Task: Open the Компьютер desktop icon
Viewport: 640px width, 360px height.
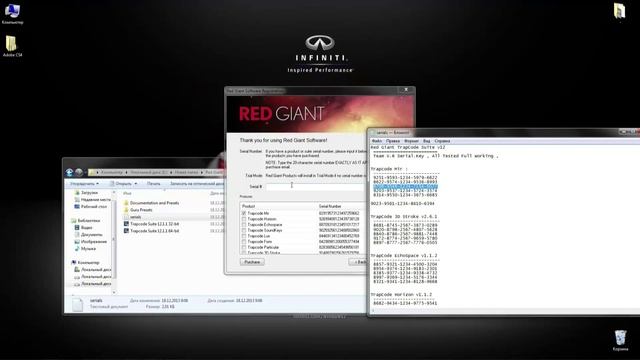Action: pyautogui.click(x=12, y=13)
